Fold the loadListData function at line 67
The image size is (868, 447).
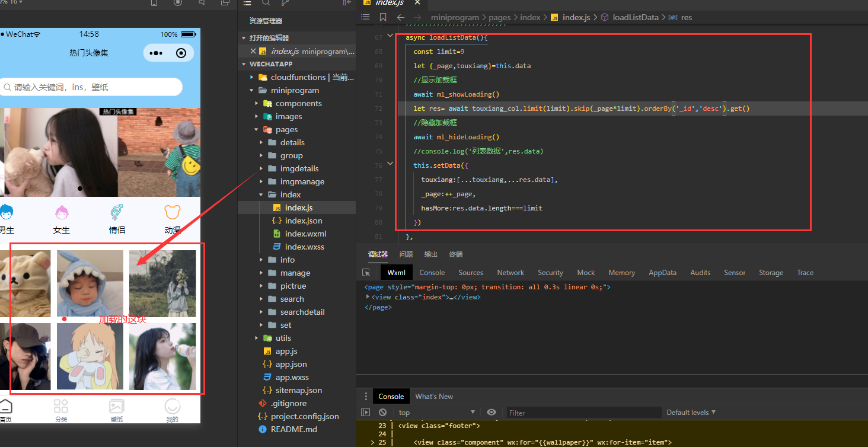[390, 37]
